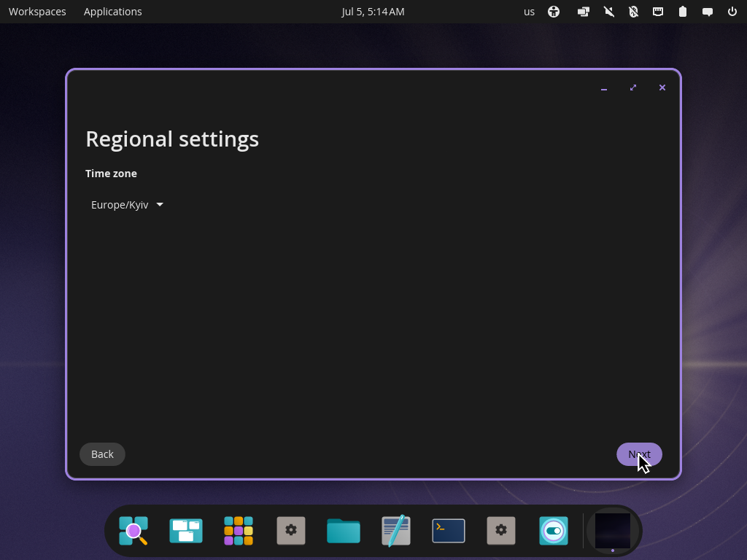Minimize the Regional settings window

point(604,87)
